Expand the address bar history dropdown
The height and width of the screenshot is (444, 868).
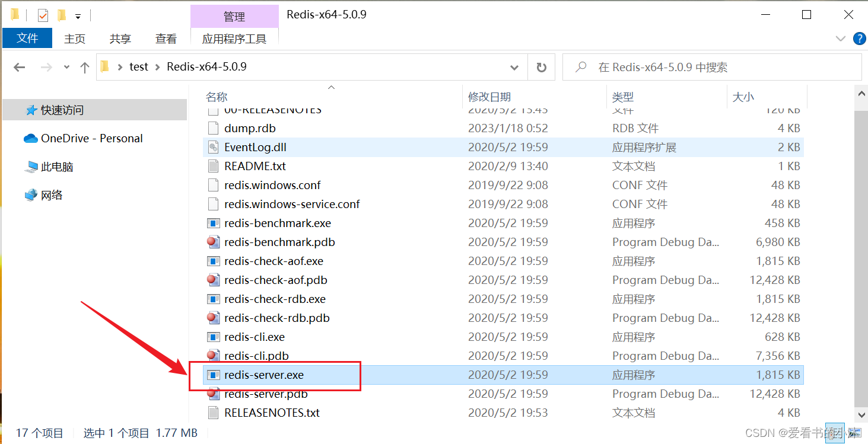pos(514,68)
